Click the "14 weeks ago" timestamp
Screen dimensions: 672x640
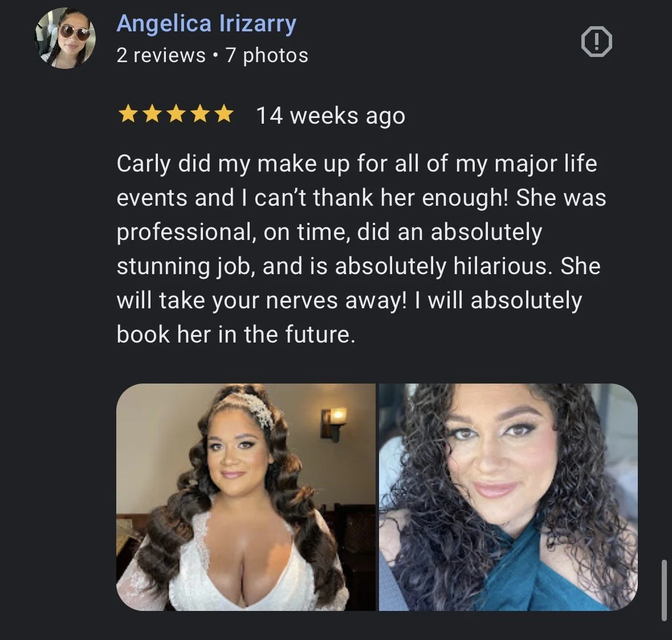point(331,116)
